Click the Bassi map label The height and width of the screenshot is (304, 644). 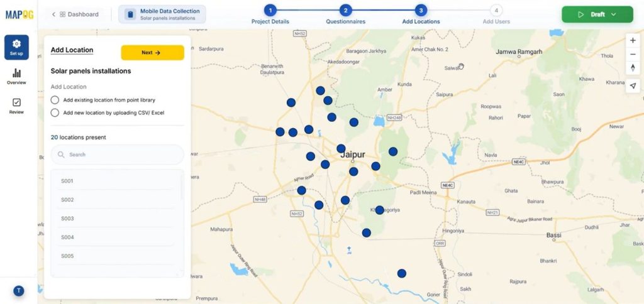(x=553, y=235)
